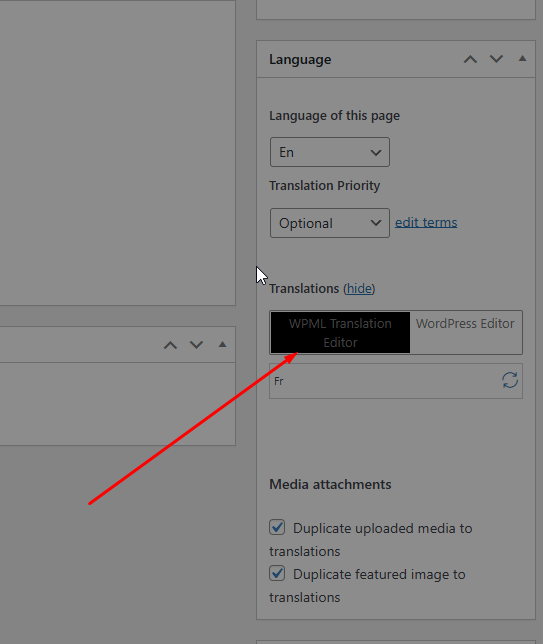Viewport: 543px width, 644px height.
Task: Click the Language panel header title
Action: [x=300, y=60]
